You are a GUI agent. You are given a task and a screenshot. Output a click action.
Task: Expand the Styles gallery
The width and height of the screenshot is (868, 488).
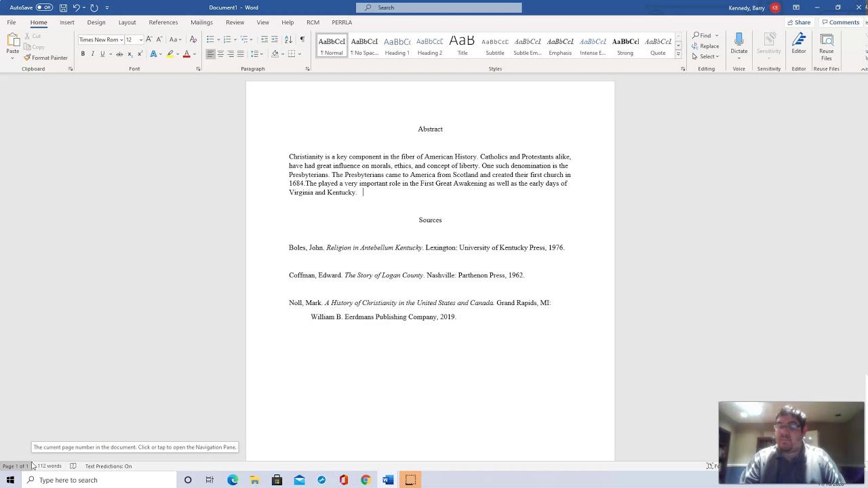tap(678, 54)
